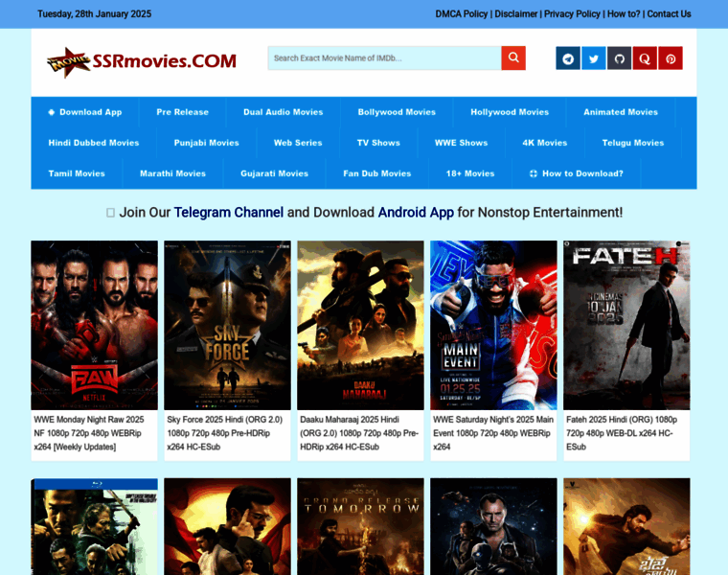Open the Blu-ray cover poster in second row

94,527
